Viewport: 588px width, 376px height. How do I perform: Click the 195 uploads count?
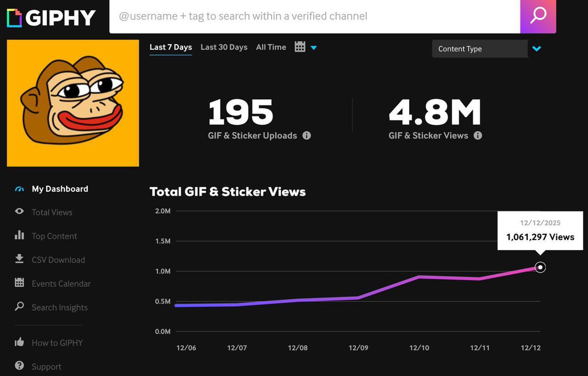tap(241, 112)
